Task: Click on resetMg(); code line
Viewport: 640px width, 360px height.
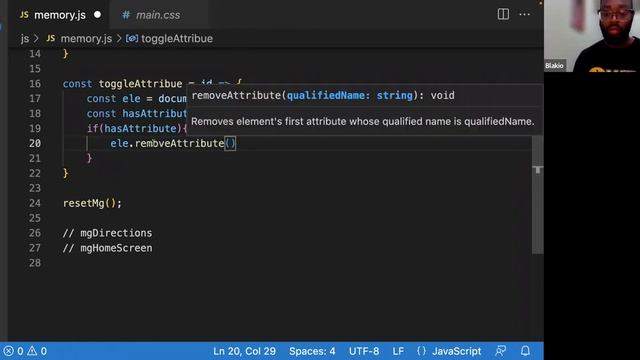Action: 92,203
